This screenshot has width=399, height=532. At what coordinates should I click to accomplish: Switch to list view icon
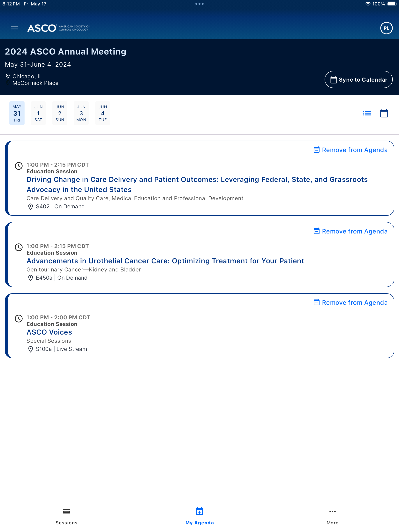point(367,113)
